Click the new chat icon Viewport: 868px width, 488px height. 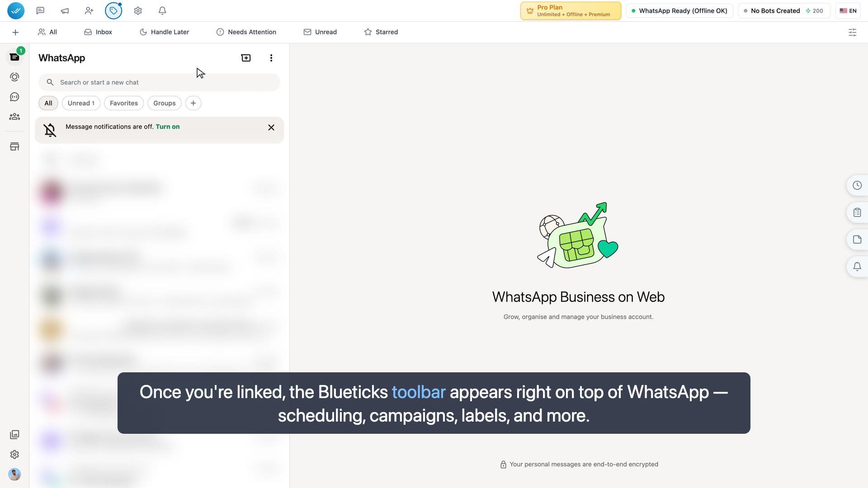246,58
